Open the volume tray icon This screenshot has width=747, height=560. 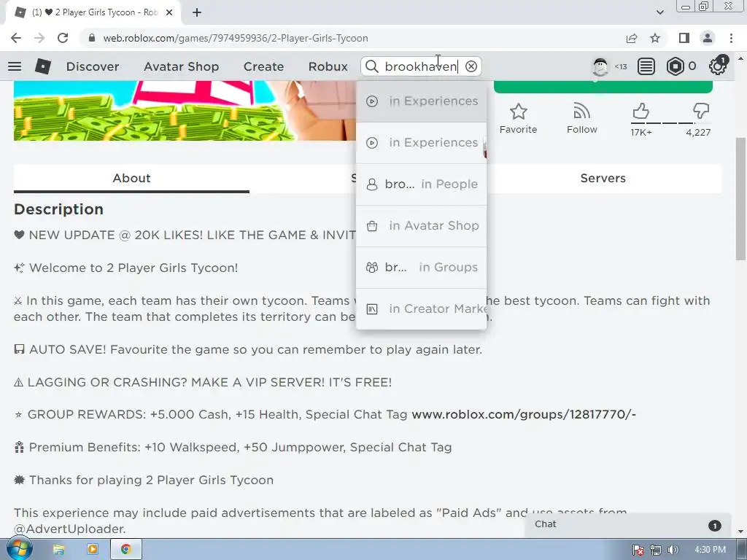coord(673,550)
